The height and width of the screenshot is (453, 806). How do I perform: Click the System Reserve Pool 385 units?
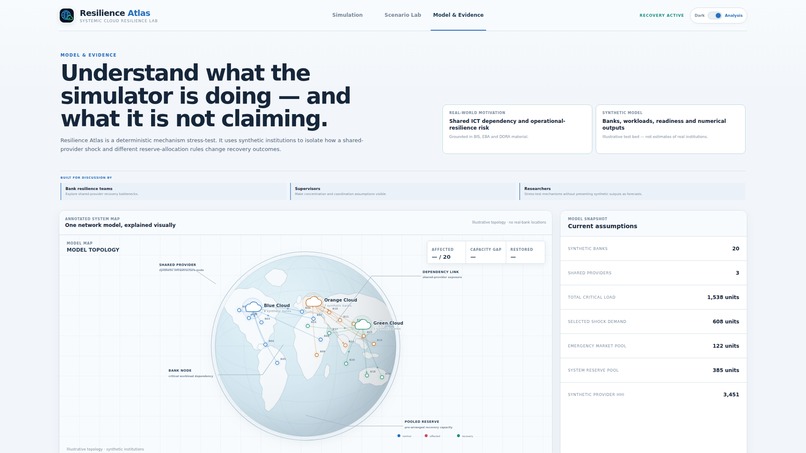pos(726,370)
